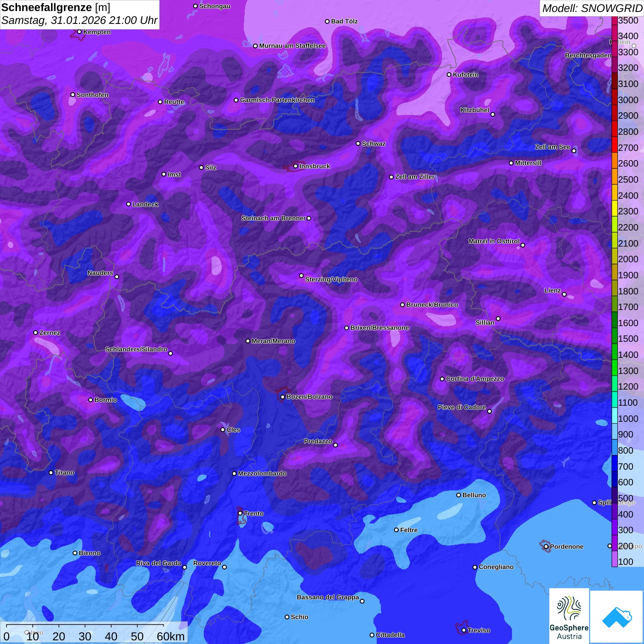Screen dimensions: 644x644
Task: Select the 2700 m red legend swatch
Action: [614, 144]
